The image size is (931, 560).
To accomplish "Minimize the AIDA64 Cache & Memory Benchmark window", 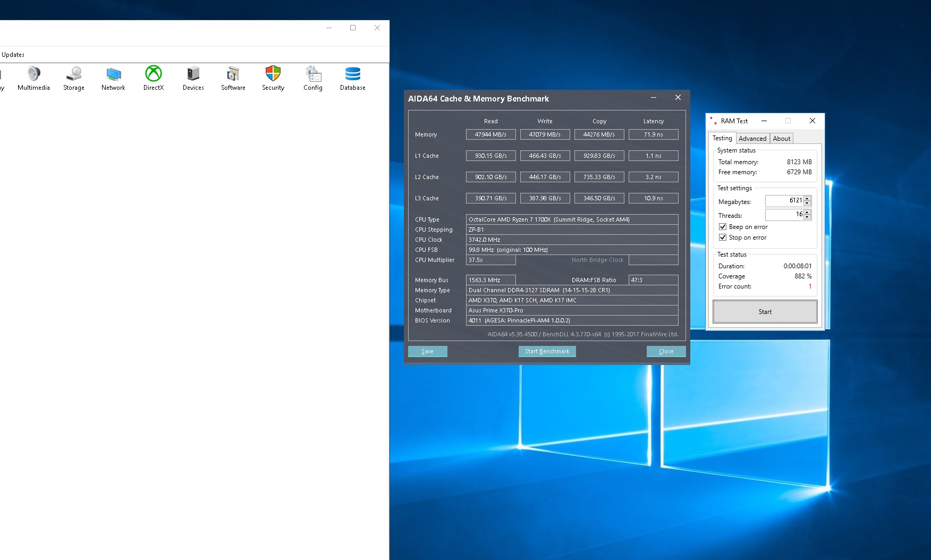I will pos(654,98).
